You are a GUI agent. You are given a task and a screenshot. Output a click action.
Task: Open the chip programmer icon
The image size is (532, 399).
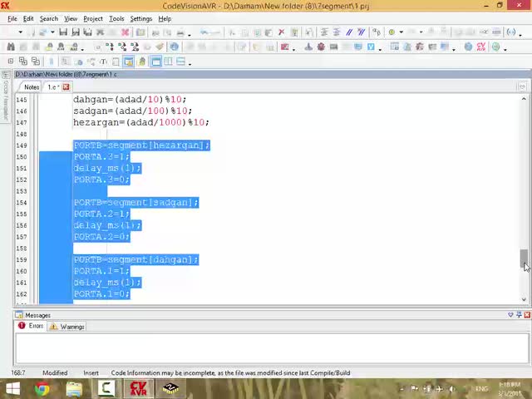click(333, 47)
